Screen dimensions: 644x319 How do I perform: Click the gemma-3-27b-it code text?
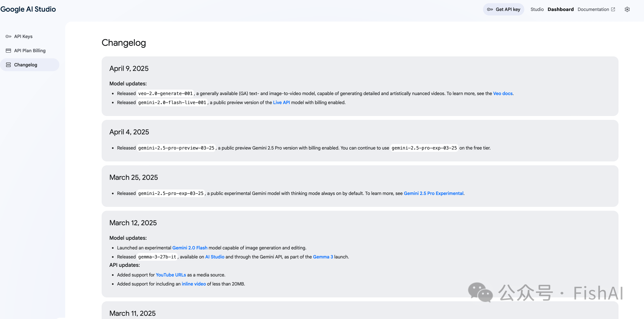[157, 257]
